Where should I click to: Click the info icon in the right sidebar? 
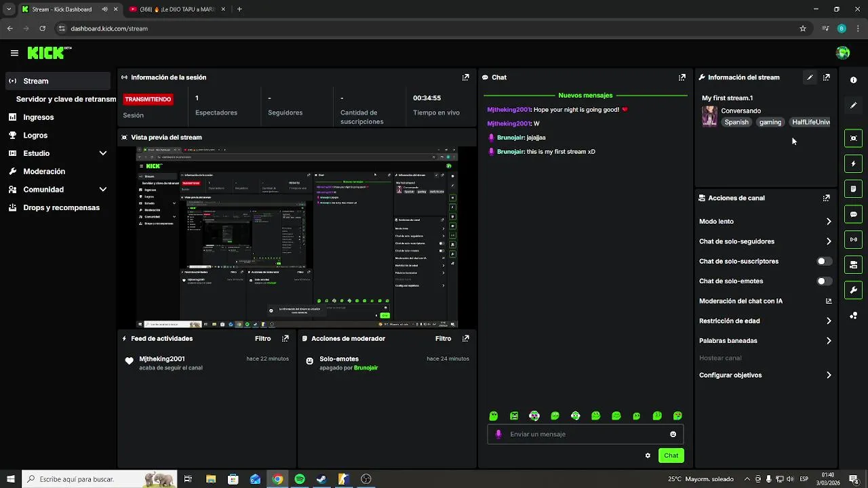853,80
